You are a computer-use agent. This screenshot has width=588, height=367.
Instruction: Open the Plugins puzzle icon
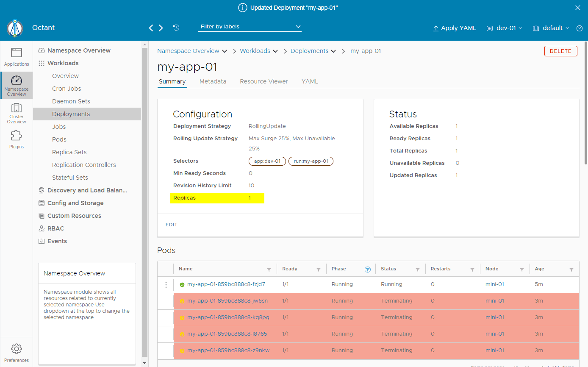[17, 136]
